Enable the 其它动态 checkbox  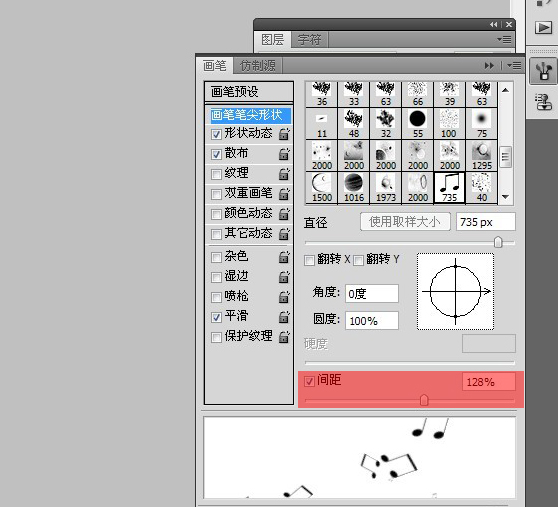216,234
